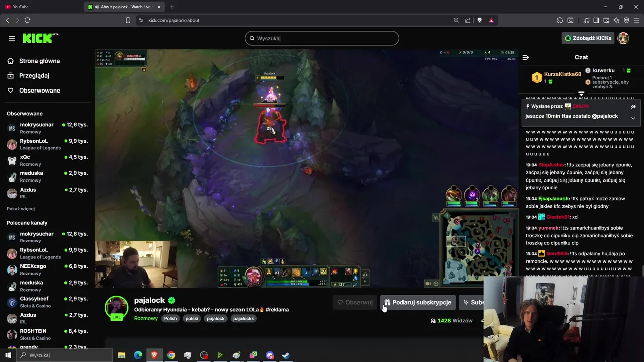Image resolution: width=644 pixels, height=362 pixels.
Task: Click the polski tag
Action: pos(192,318)
